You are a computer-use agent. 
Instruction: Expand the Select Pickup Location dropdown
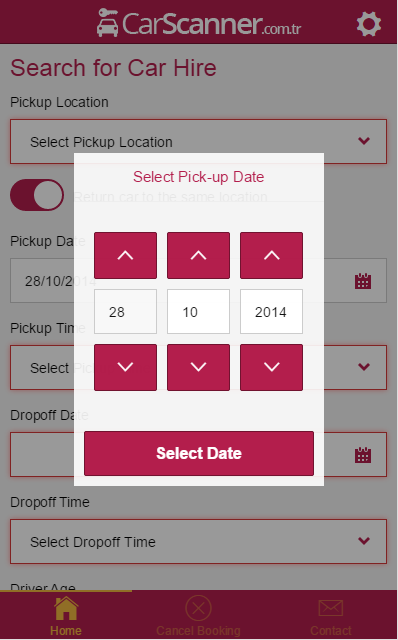coord(198,142)
